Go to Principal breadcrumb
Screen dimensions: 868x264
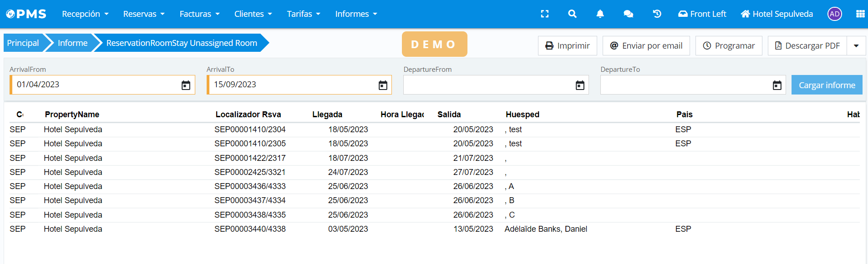coord(23,43)
